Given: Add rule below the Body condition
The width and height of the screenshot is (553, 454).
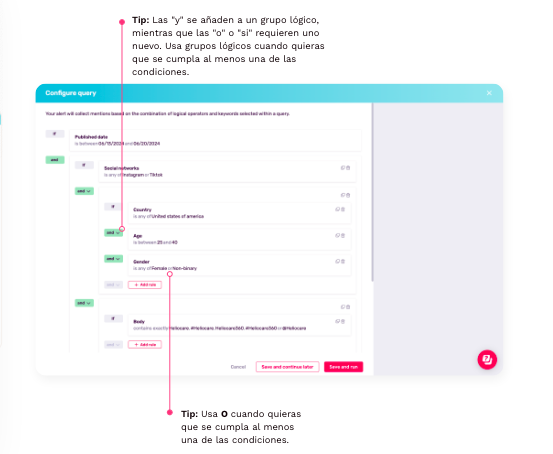Looking at the screenshot, I should pos(145,345).
